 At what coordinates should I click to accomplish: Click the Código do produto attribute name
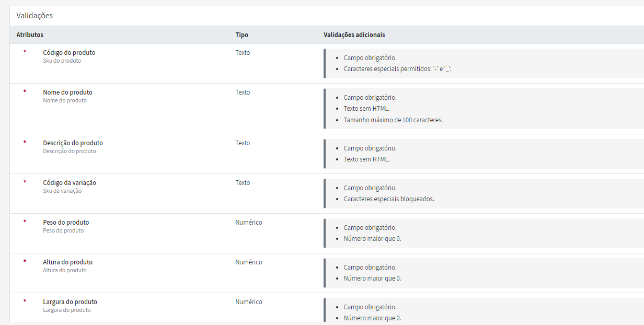click(69, 53)
